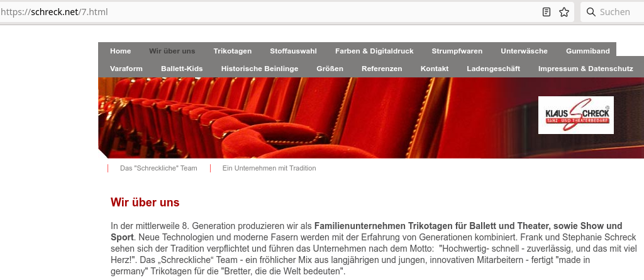The height and width of the screenshot is (280, 644).
Task: Open Varaform in the navigation bar
Action: 126,69
